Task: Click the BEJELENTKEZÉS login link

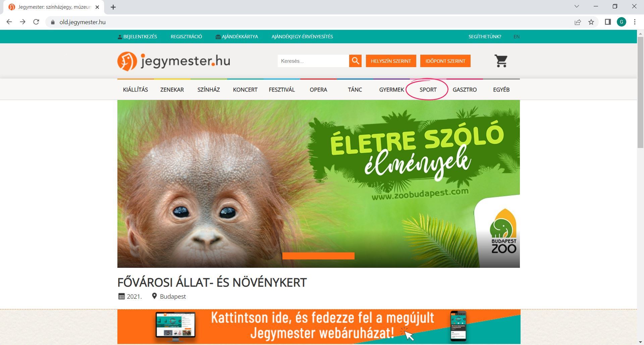Action: 137,37
